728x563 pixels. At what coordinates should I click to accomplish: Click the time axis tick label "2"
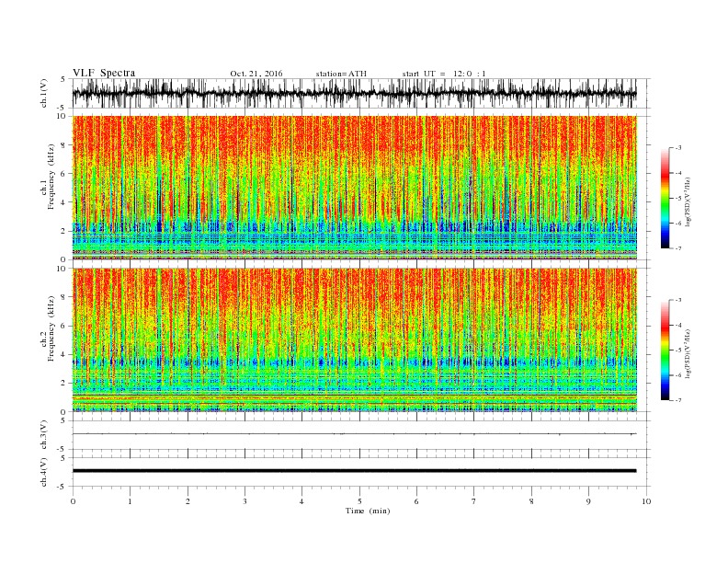click(188, 501)
